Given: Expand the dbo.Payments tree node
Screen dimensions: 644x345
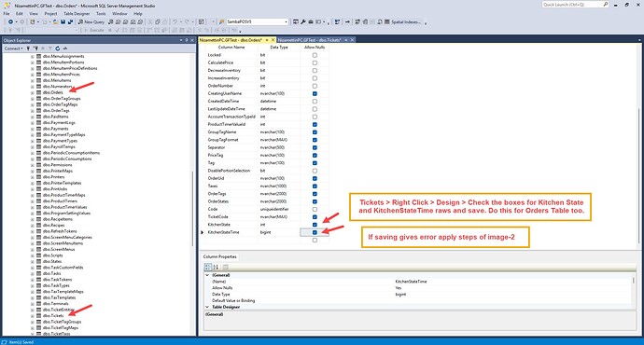Looking at the screenshot, I should tap(33, 129).
